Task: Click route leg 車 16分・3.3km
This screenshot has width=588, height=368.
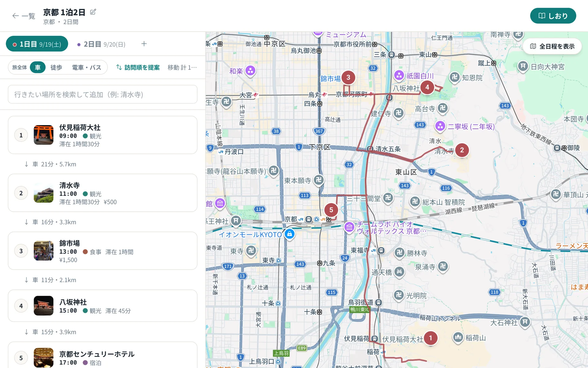Action: [51, 222]
